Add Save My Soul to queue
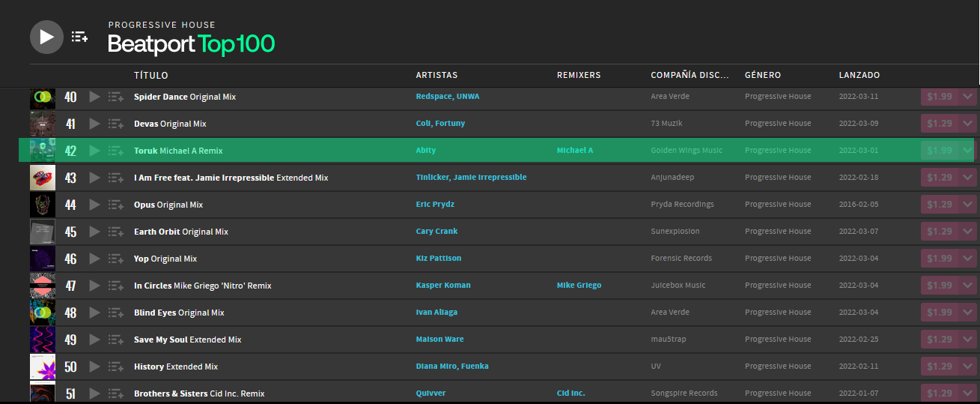Viewport: 980px width, 404px height. [x=116, y=340]
